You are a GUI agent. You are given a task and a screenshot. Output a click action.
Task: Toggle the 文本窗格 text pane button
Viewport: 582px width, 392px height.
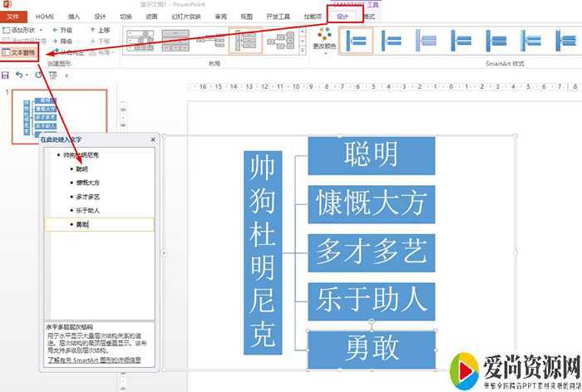pyautogui.click(x=18, y=52)
